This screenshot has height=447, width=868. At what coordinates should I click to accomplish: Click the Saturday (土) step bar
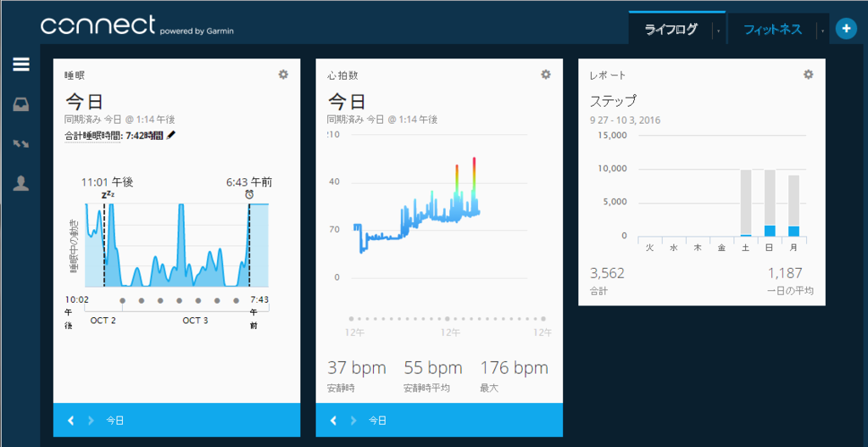tap(746, 204)
